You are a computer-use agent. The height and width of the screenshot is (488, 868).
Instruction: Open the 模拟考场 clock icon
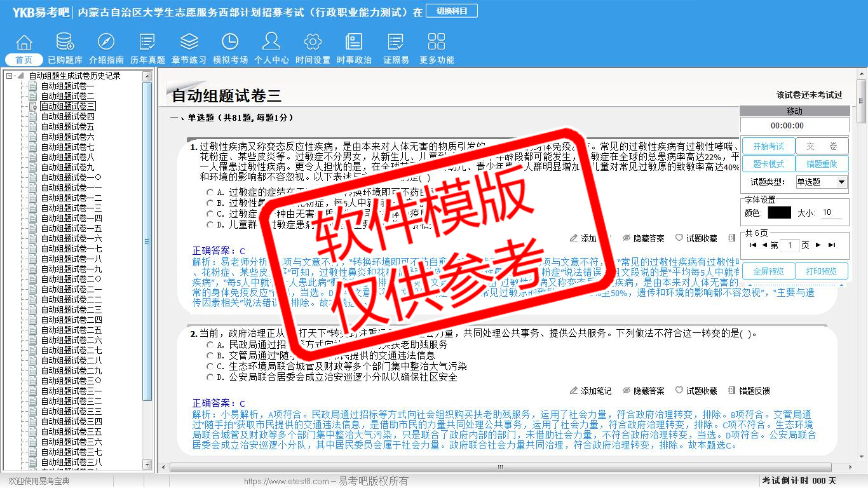click(x=230, y=42)
